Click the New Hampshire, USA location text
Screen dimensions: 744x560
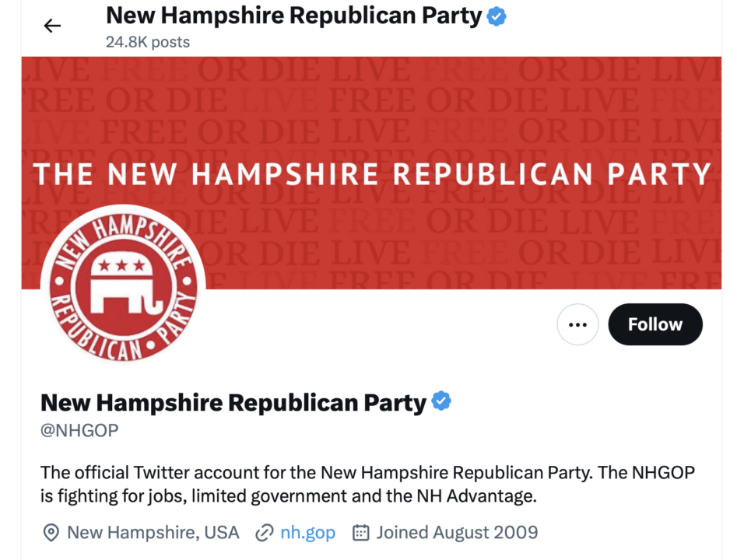tap(153, 533)
